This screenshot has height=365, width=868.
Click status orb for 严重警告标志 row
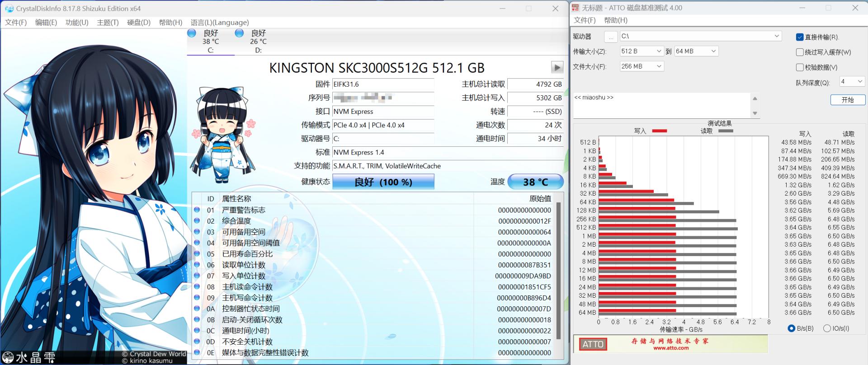click(197, 210)
